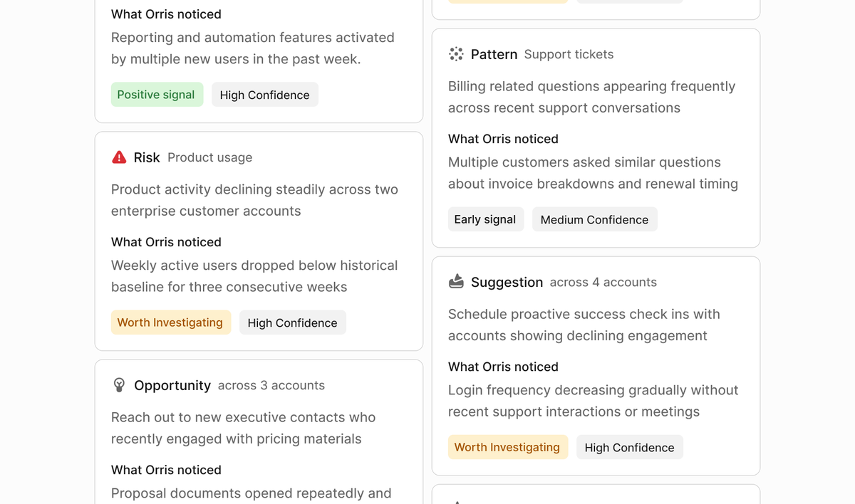Image resolution: width=855 pixels, height=504 pixels.
Task: Open the Suggestion card title
Action: click(507, 282)
